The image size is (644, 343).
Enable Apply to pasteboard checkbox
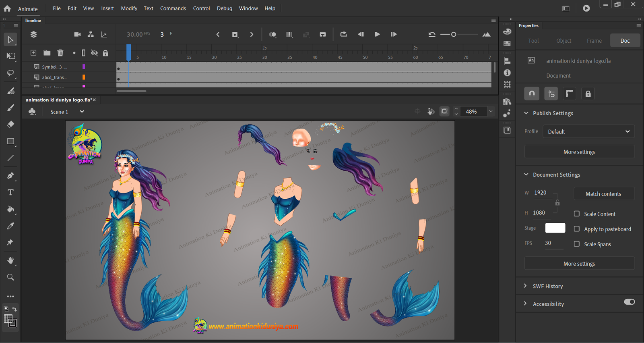(x=577, y=229)
